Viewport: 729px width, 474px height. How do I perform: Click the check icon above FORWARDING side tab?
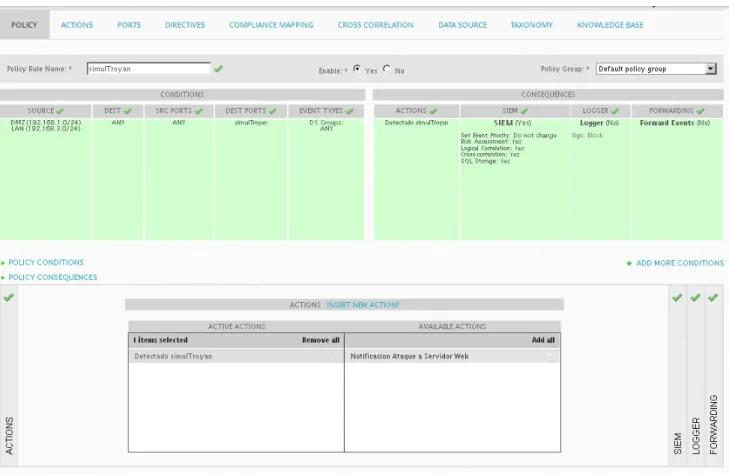pyautogui.click(x=713, y=297)
